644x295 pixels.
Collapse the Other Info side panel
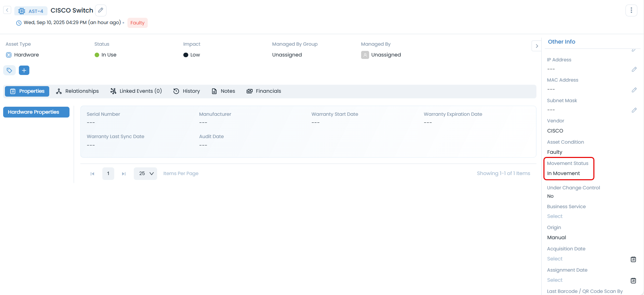pyautogui.click(x=536, y=46)
